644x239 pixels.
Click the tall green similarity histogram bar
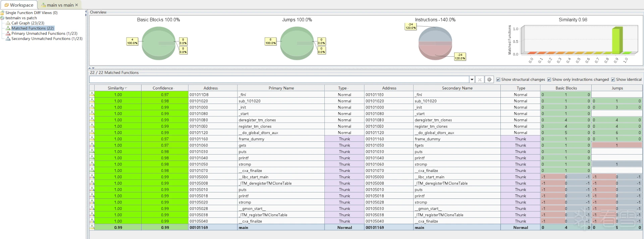[x=616, y=40]
